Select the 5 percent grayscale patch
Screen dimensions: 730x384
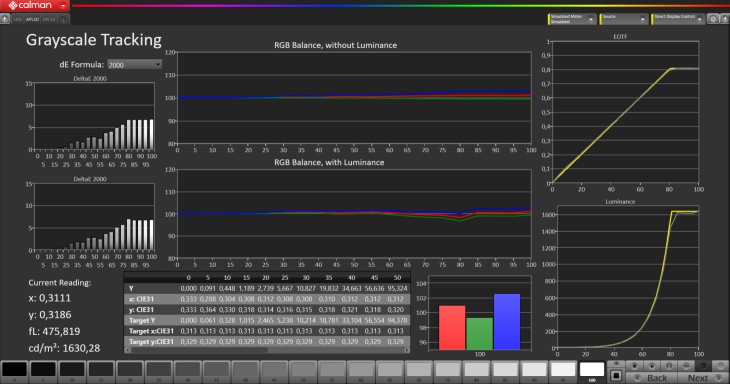(43, 370)
